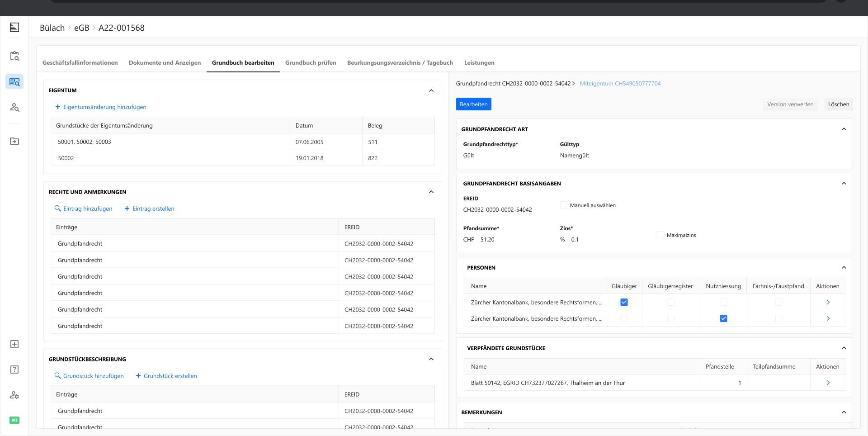Toggle Manuell auswählen checkbox
The image size is (868, 436).
click(x=564, y=205)
